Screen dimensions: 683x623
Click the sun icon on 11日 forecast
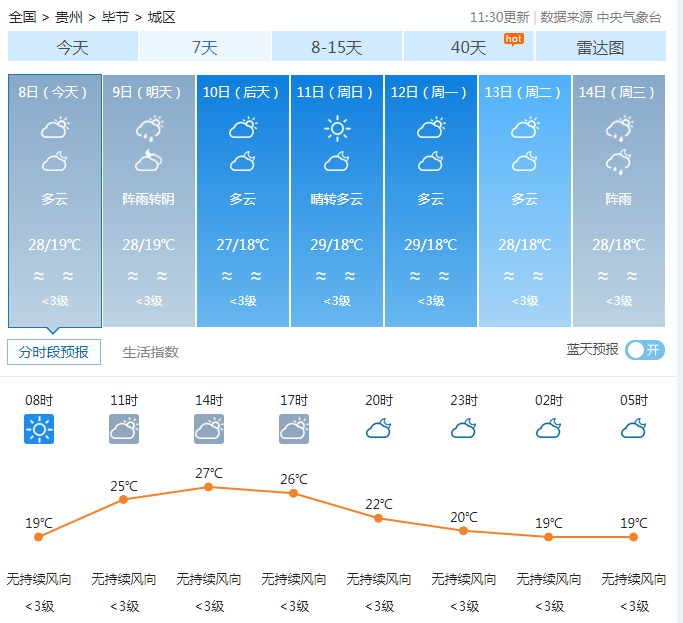337,128
